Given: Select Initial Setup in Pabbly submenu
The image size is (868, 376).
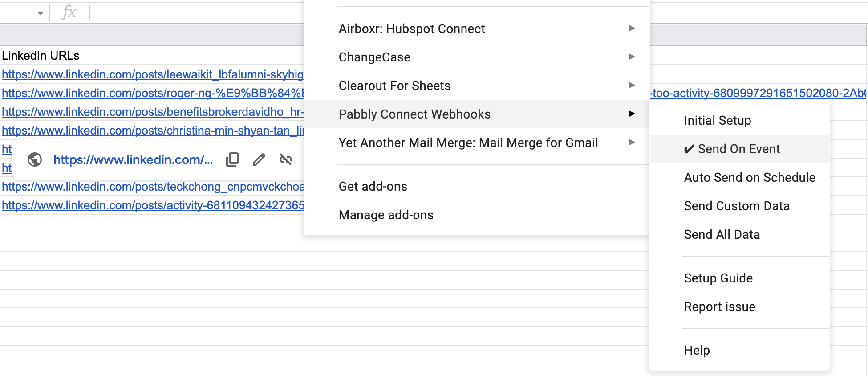Looking at the screenshot, I should point(739,120).
